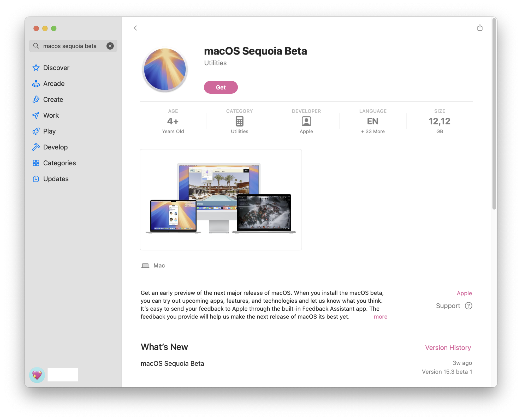
Task: Click the green window zoom button
Action: coord(54,28)
